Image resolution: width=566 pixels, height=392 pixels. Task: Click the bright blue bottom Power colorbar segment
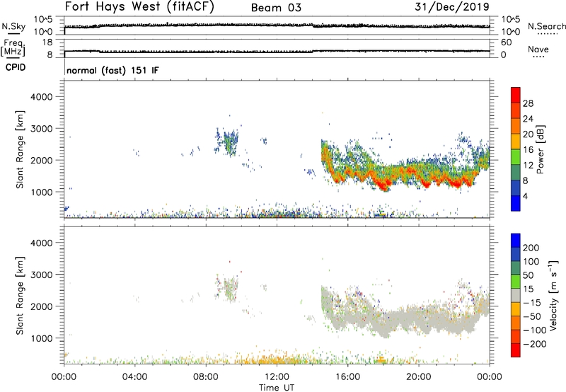tap(516, 203)
